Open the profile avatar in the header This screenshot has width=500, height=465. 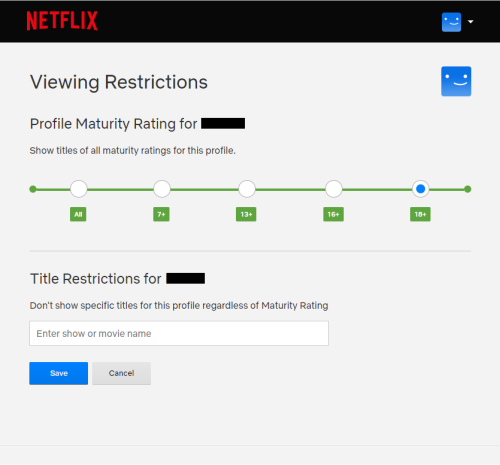pyautogui.click(x=451, y=22)
